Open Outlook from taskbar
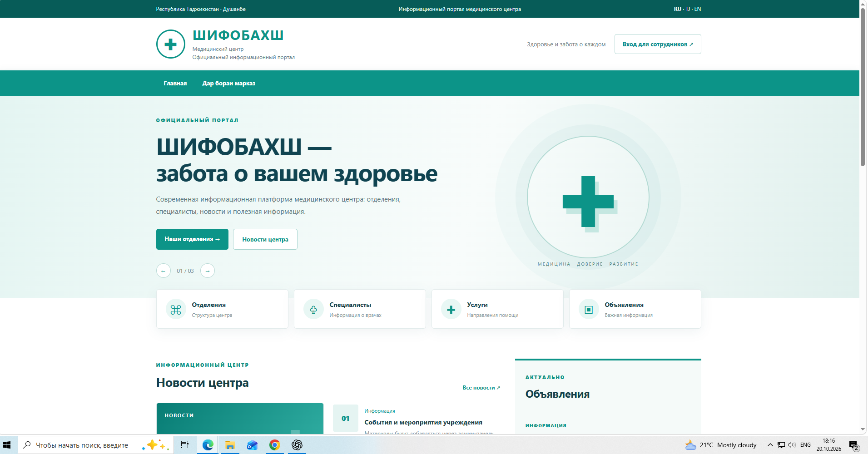 click(252, 445)
